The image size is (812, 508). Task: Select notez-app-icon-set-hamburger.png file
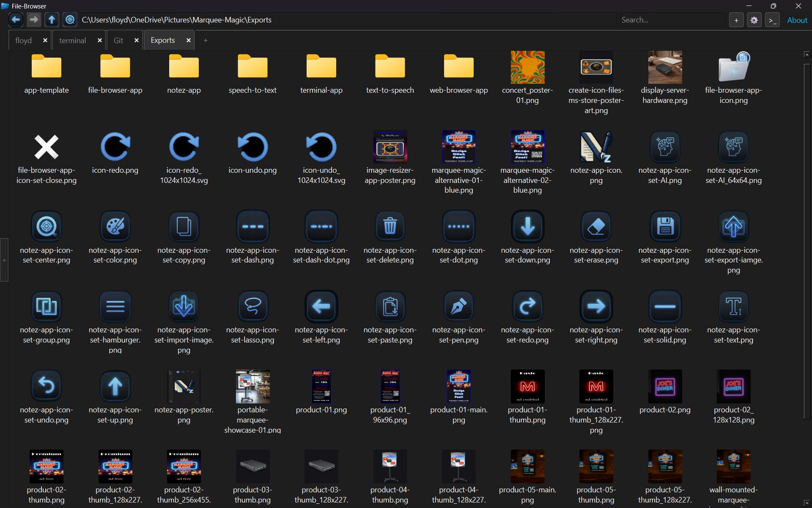pyautogui.click(x=115, y=323)
